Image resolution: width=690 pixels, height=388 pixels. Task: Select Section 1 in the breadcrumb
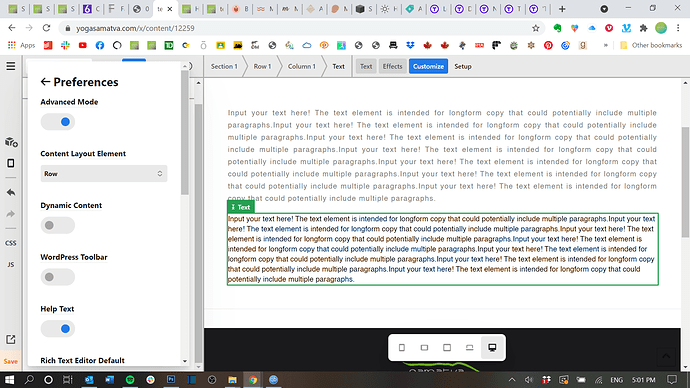(x=224, y=66)
